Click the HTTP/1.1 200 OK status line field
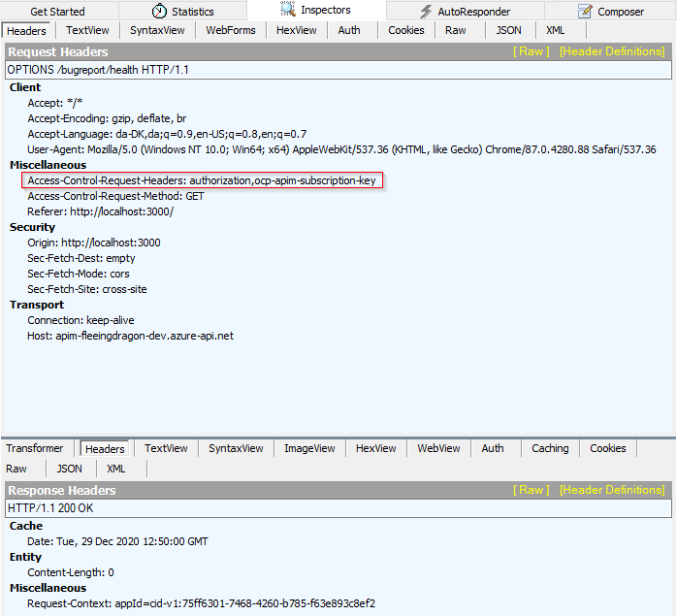Screen dimensions: 677x616 pos(338,508)
